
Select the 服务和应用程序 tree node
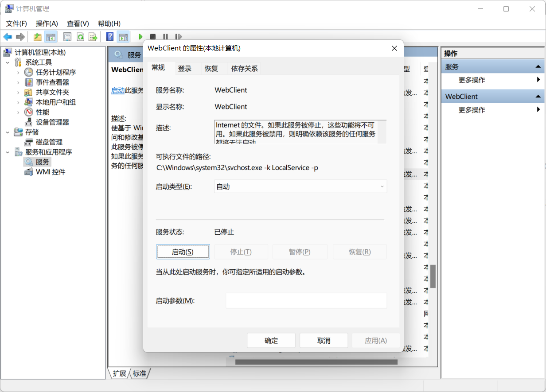(48, 152)
